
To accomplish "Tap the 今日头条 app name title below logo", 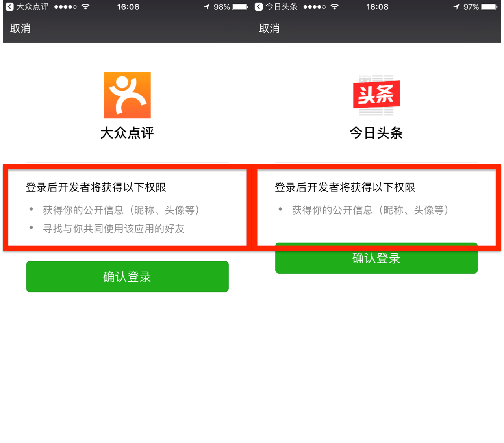I will [376, 133].
